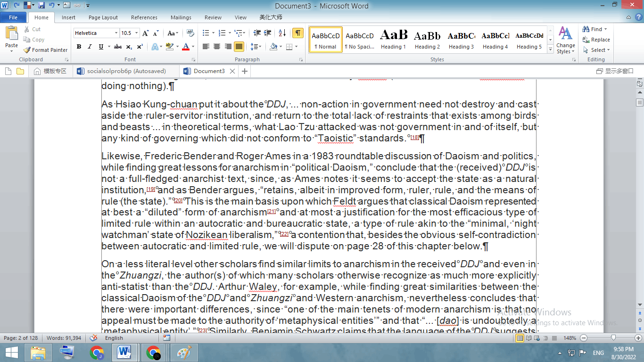Follow footnote reference 18 link

click(414, 137)
